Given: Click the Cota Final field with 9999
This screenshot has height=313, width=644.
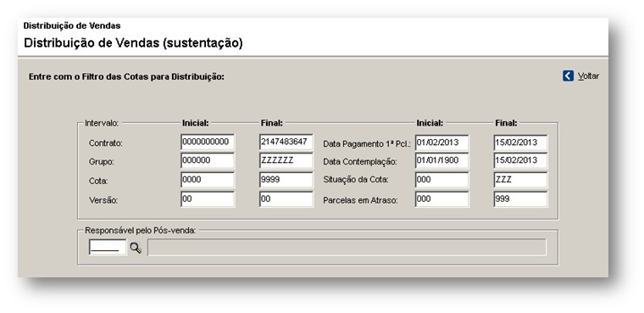Looking at the screenshot, I should (x=286, y=180).
